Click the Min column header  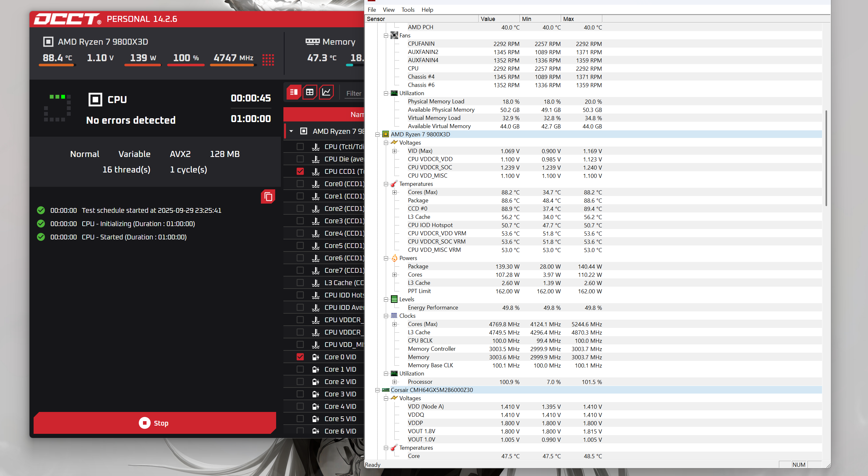tap(540, 19)
